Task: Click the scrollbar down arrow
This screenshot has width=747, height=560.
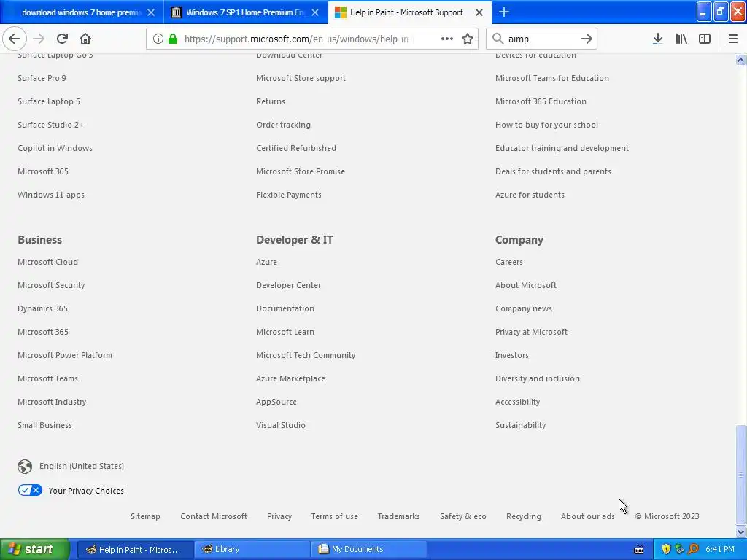Action: point(740,532)
